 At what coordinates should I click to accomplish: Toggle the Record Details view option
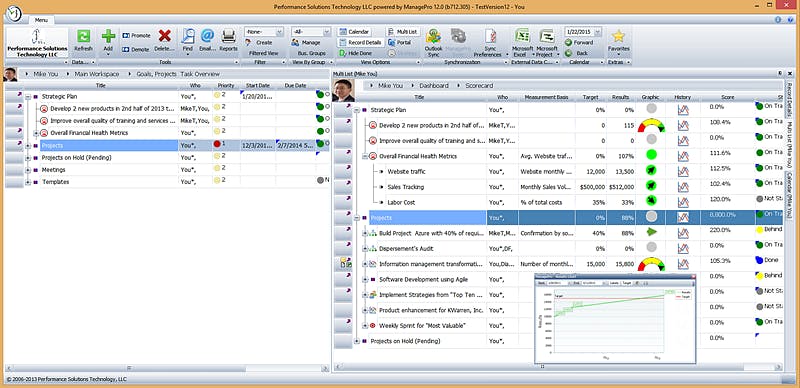(x=360, y=42)
